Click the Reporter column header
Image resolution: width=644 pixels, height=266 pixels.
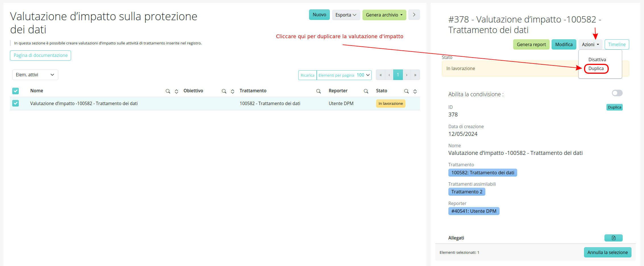pyautogui.click(x=338, y=91)
